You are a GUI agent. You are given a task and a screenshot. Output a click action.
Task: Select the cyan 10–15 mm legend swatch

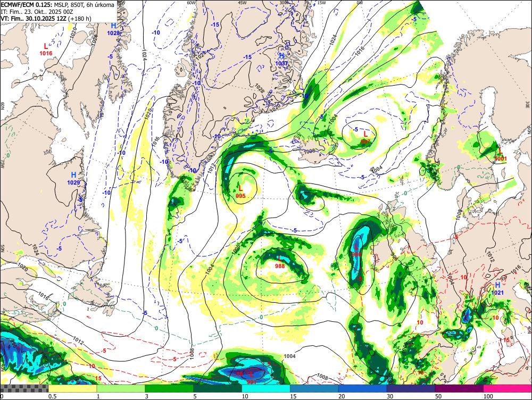266,388
